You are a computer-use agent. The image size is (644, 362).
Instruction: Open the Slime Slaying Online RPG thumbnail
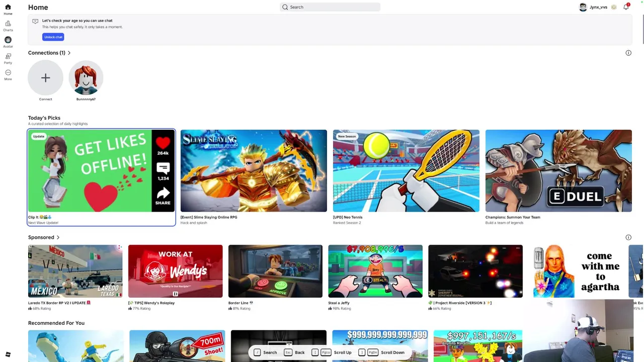tap(254, 171)
